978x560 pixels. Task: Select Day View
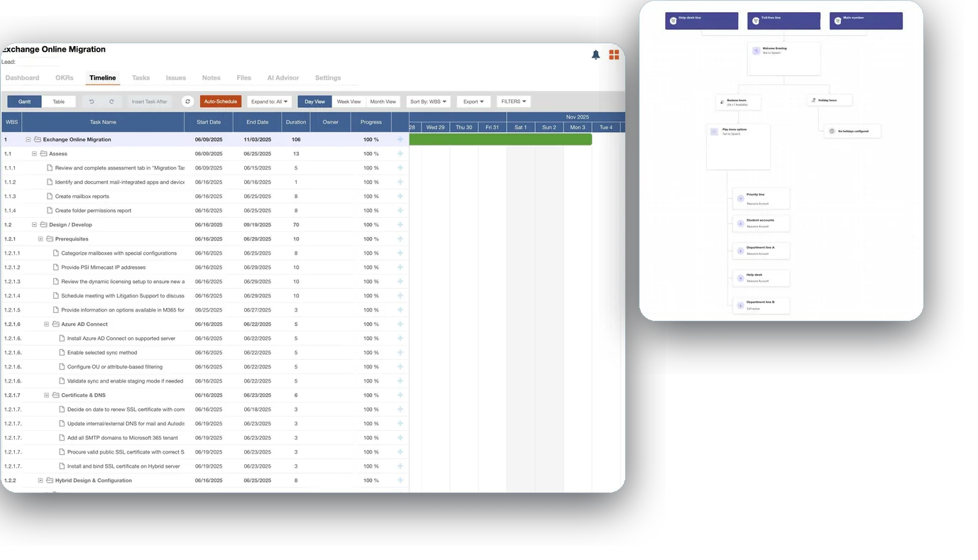pos(314,101)
